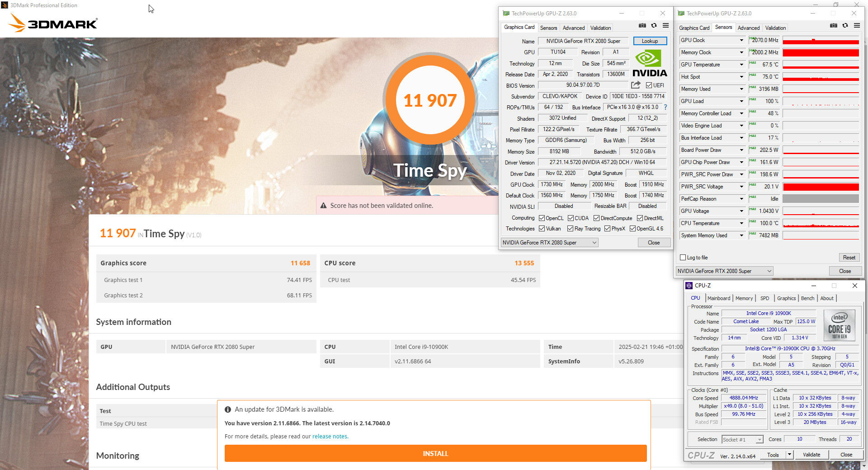Image resolution: width=868 pixels, height=470 pixels.
Task: Expand the CPU-Z Tools dropdown arrow
Action: pyautogui.click(x=789, y=455)
